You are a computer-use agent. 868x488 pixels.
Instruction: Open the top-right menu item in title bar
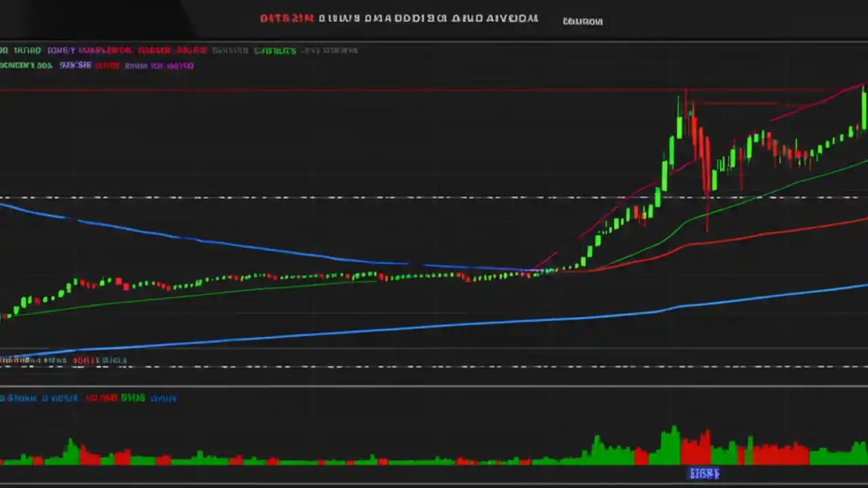(x=582, y=21)
